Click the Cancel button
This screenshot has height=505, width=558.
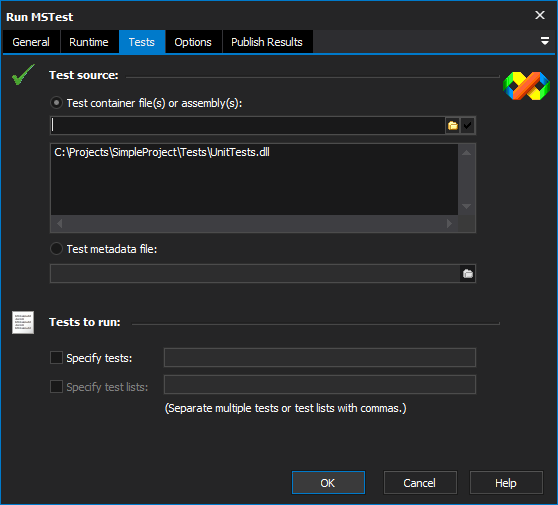[420, 483]
